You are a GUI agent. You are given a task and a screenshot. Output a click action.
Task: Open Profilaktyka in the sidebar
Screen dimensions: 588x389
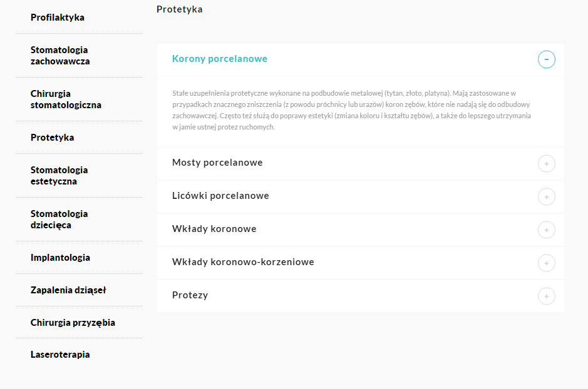(x=58, y=18)
